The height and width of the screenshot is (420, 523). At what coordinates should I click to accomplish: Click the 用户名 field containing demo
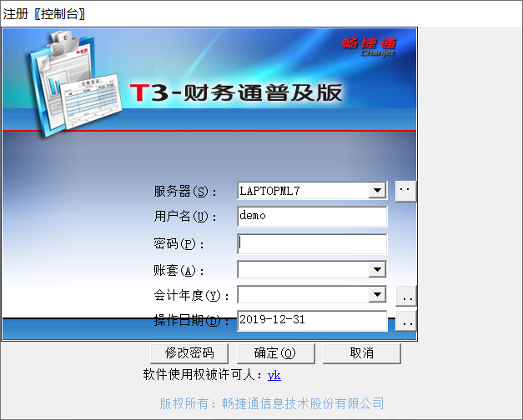point(312,217)
